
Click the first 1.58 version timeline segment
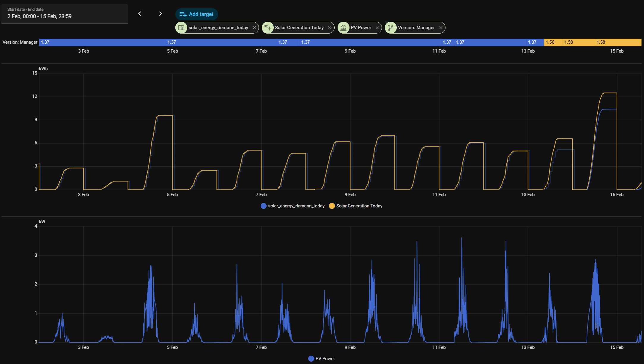pyautogui.click(x=553, y=42)
